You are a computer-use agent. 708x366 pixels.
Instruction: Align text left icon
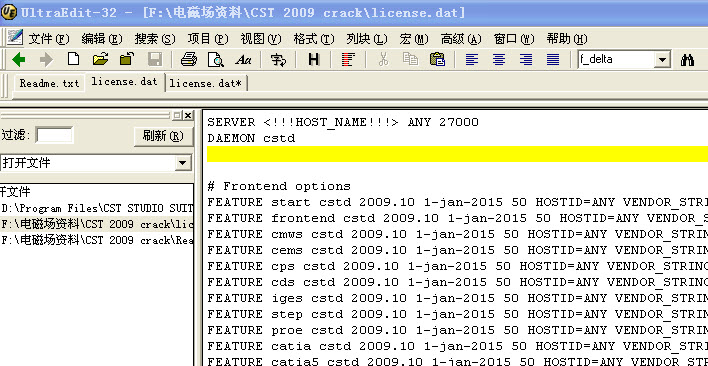[471, 60]
